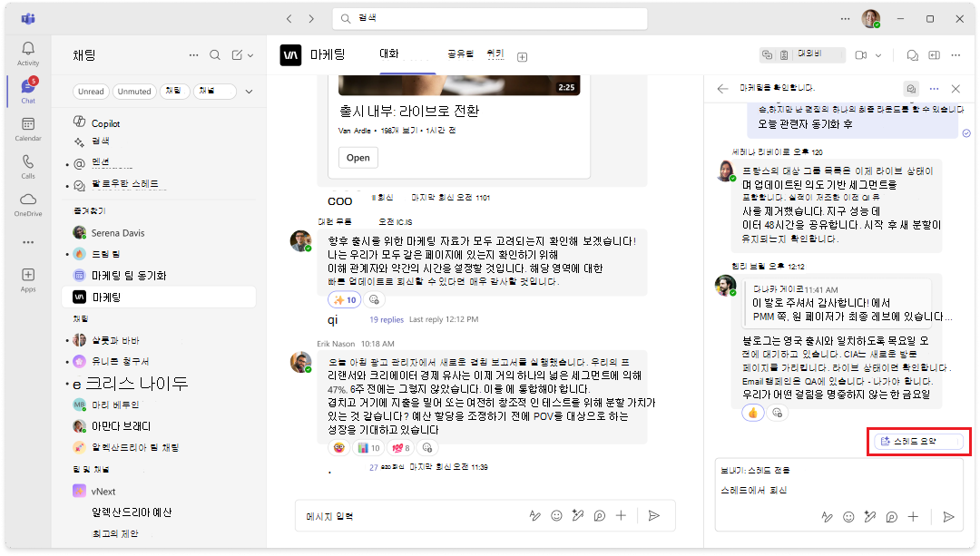Send the thread reply
The image size is (980, 556).
949,517
